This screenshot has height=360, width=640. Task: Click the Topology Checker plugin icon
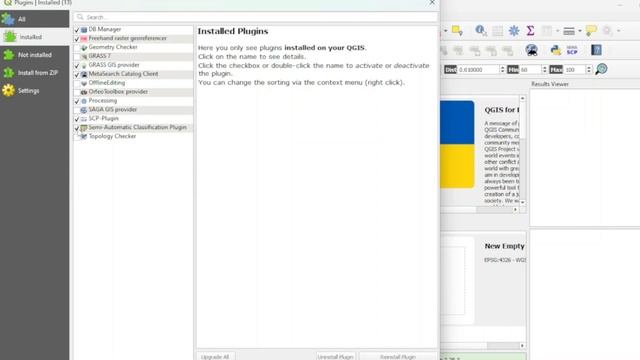pyautogui.click(x=84, y=136)
